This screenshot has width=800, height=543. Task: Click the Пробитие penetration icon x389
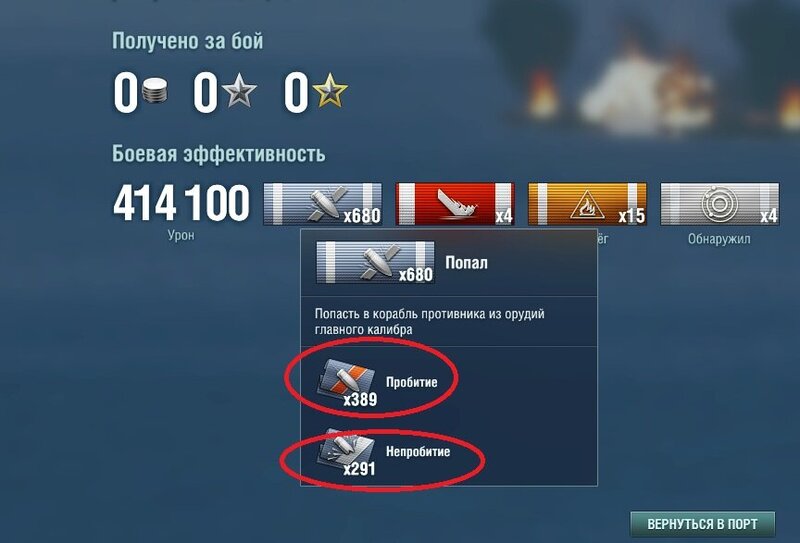click(347, 382)
